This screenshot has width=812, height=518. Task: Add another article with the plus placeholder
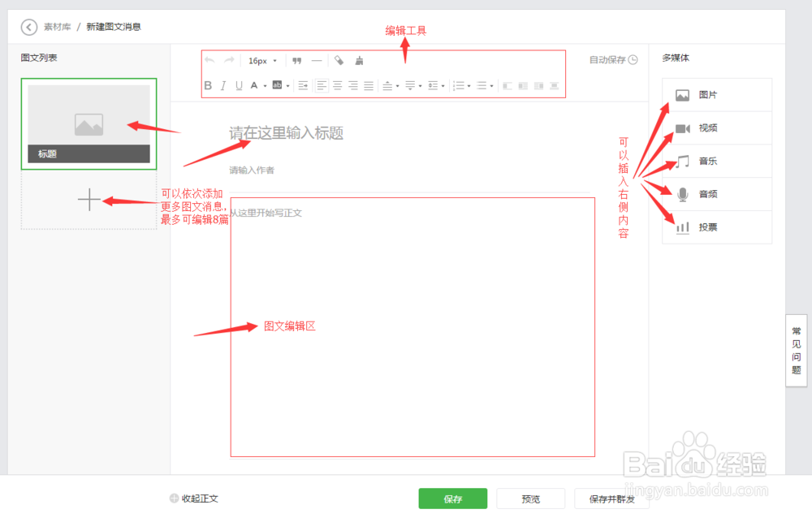88,199
